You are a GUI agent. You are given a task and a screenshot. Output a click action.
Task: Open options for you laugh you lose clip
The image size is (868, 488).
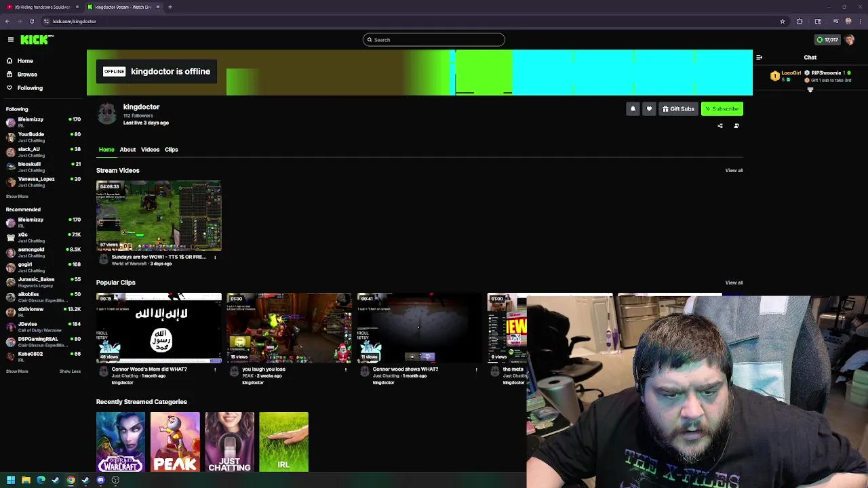[345, 370]
